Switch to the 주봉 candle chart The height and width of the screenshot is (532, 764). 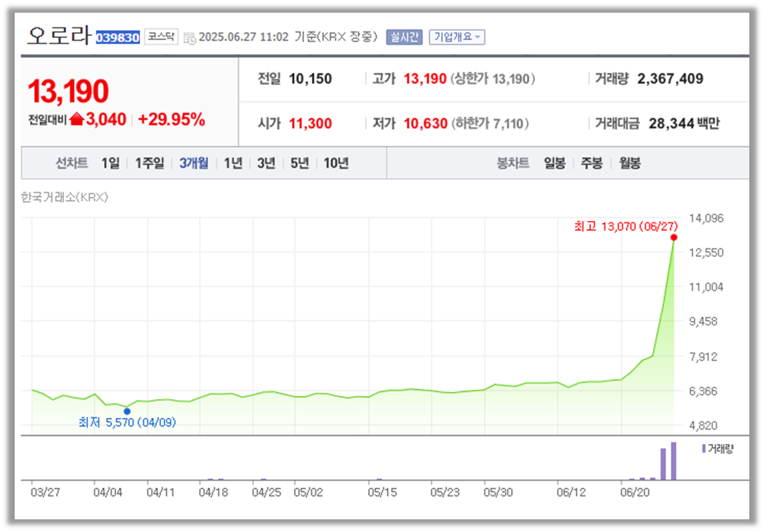592,164
